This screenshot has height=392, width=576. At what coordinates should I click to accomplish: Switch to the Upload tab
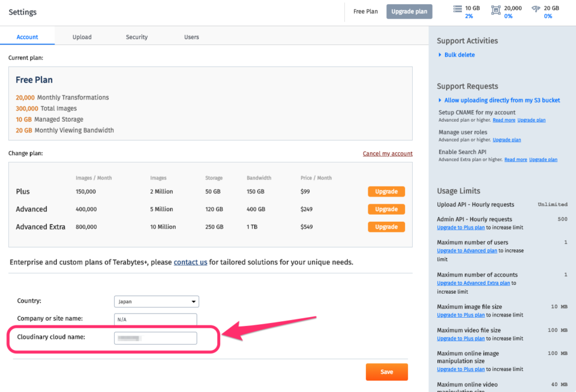click(x=82, y=37)
